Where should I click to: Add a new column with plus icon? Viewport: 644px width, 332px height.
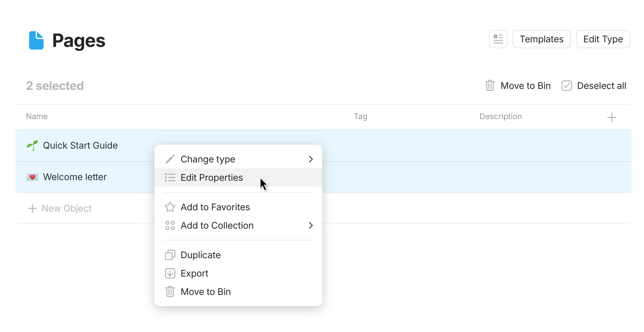pos(612,117)
